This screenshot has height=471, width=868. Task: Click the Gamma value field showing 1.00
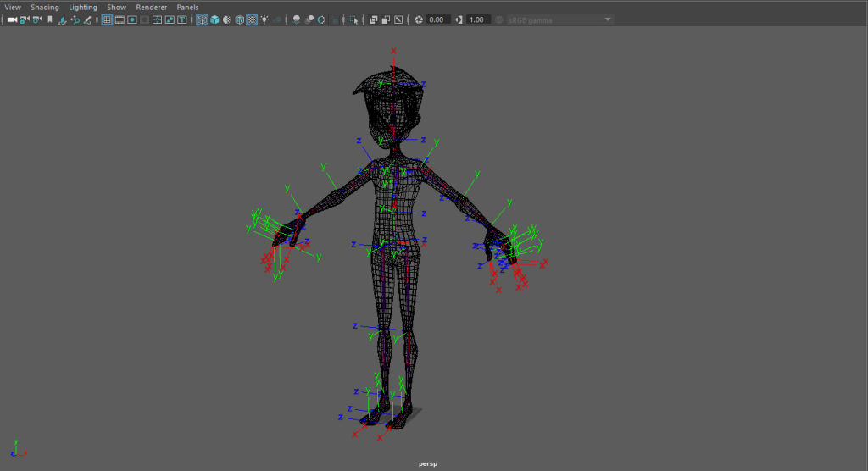[x=478, y=19]
